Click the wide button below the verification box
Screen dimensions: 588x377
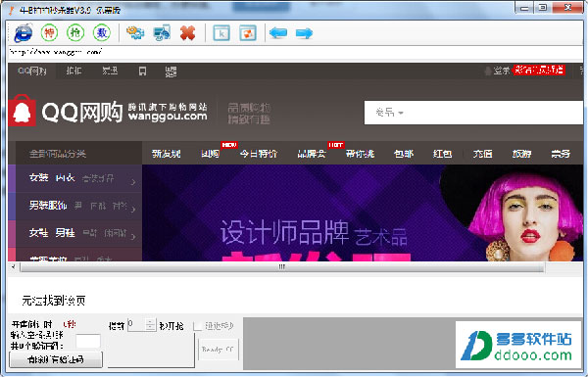click(56, 359)
